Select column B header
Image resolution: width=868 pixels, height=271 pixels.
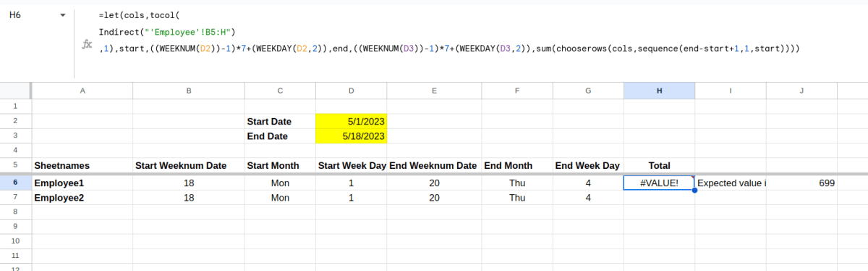189,91
